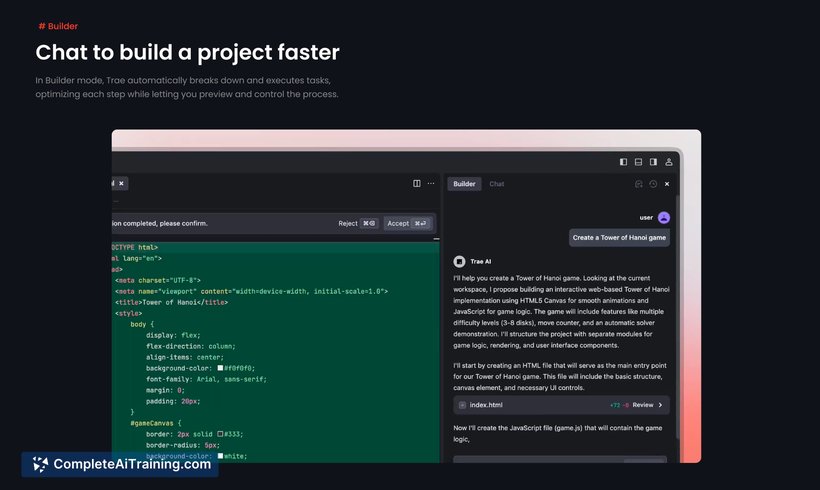Click the #333 border color swatch

220,434
